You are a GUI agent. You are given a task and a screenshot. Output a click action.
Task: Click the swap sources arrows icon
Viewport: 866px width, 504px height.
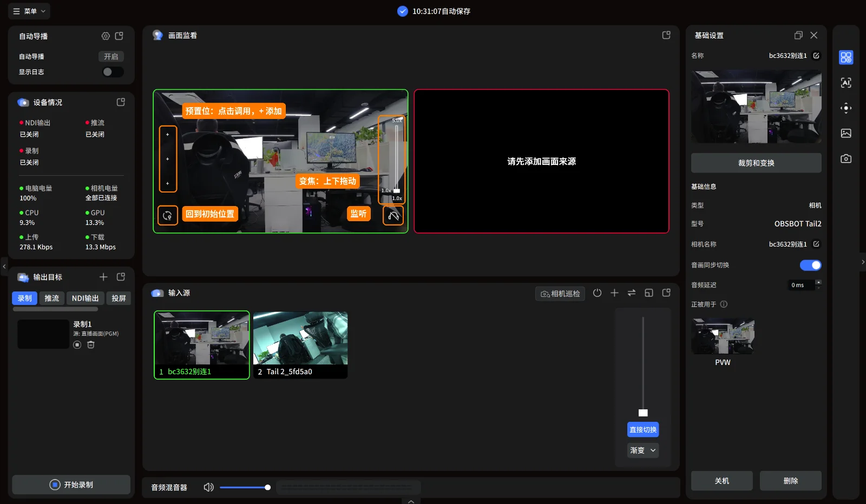click(632, 293)
